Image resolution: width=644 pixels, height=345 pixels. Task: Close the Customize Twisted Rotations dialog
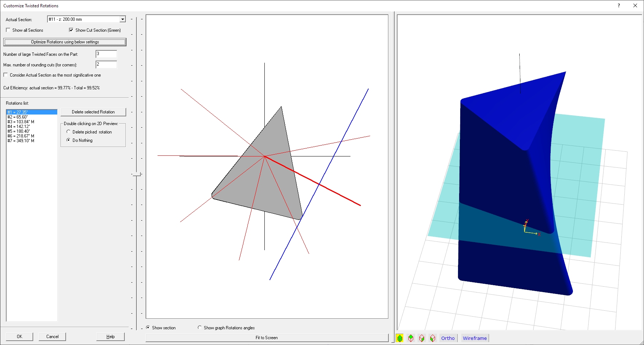coord(635,5)
